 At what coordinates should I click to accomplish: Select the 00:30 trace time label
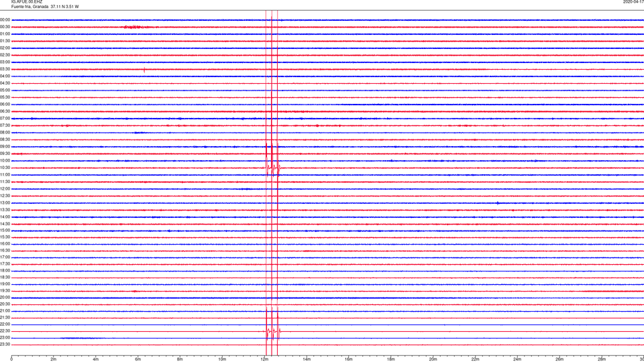pyautogui.click(x=5, y=27)
